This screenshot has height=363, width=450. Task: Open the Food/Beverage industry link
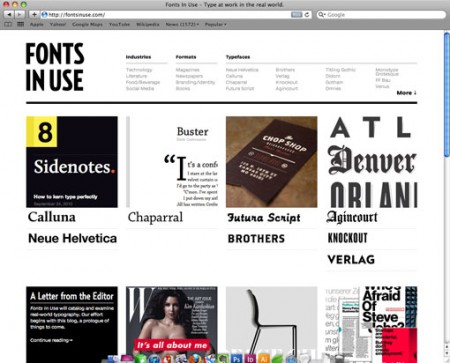(x=143, y=82)
